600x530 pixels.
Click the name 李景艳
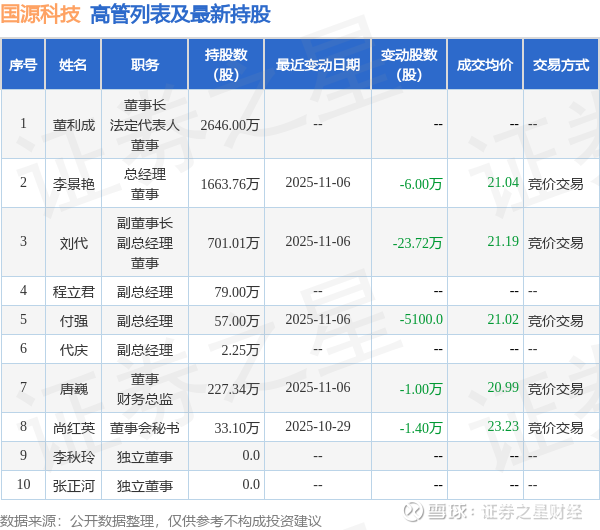point(73,184)
